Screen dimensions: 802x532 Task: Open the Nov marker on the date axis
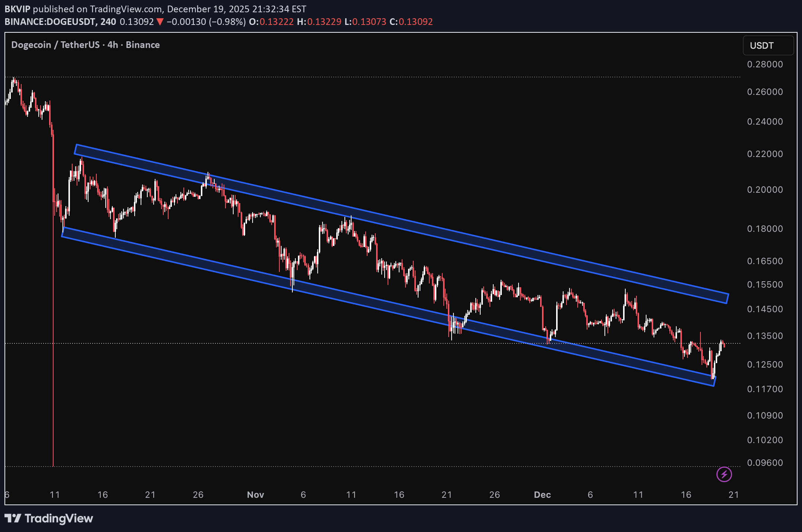[x=256, y=495]
